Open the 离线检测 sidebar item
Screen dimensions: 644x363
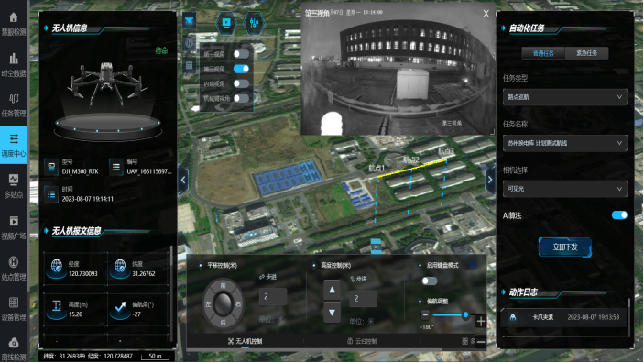(14, 348)
